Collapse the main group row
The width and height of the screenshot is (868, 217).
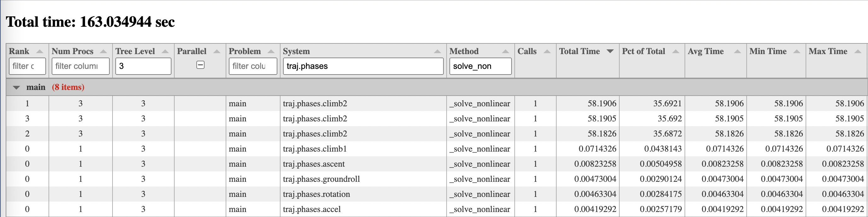(x=16, y=87)
